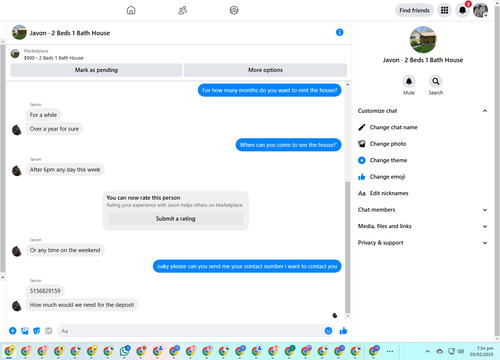Click the thumbs-up Change emoji icon

(362, 177)
